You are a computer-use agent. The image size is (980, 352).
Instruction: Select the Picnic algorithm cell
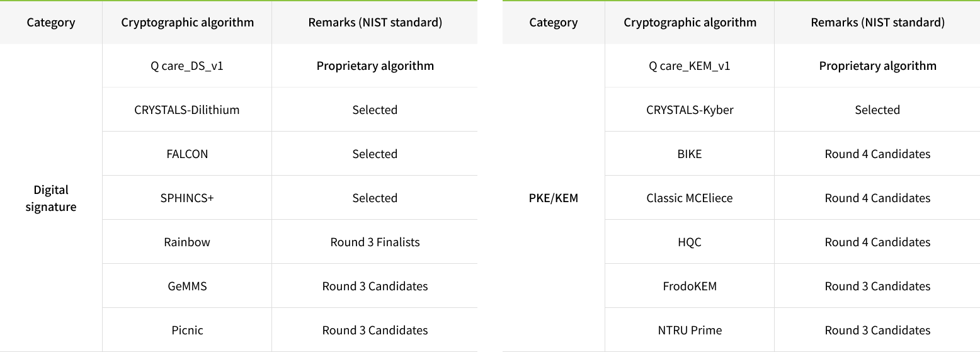click(187, 330)
